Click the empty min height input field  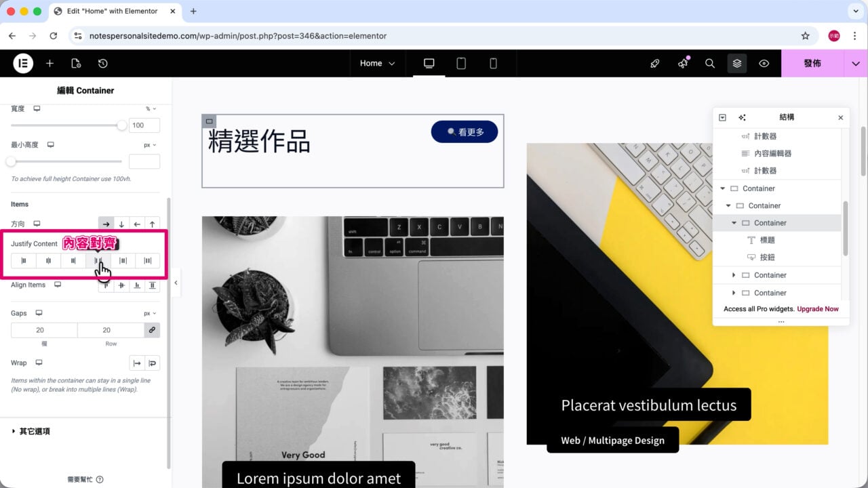coord(144,161)
